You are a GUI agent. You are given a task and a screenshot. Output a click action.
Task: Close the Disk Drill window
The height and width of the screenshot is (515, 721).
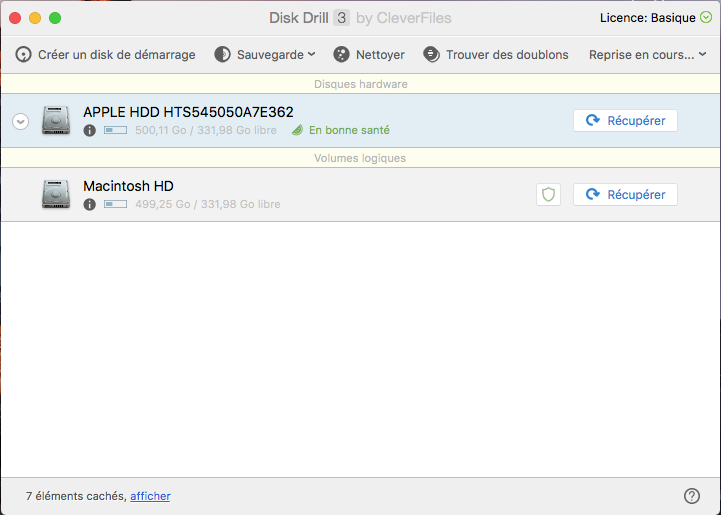(15, 18)
